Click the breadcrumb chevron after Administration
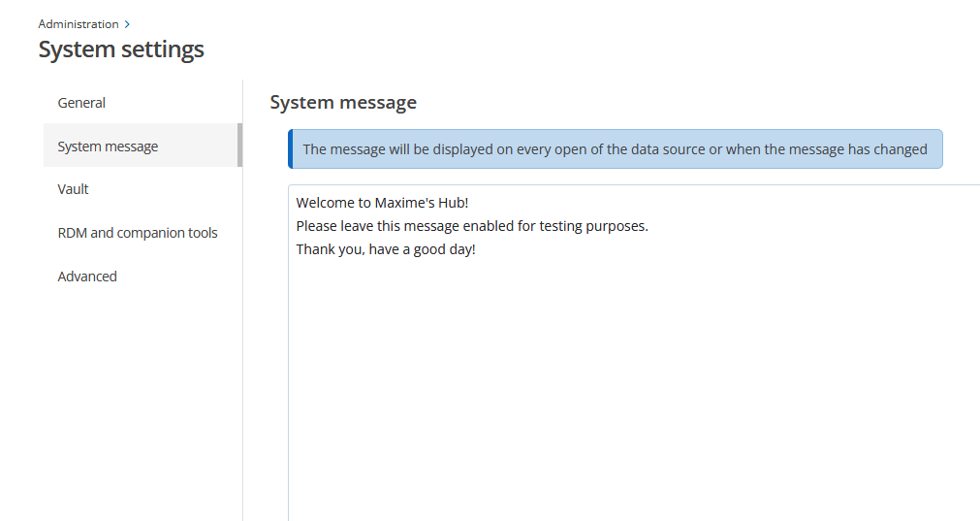The image size is (980, 521). coord(127,24)
